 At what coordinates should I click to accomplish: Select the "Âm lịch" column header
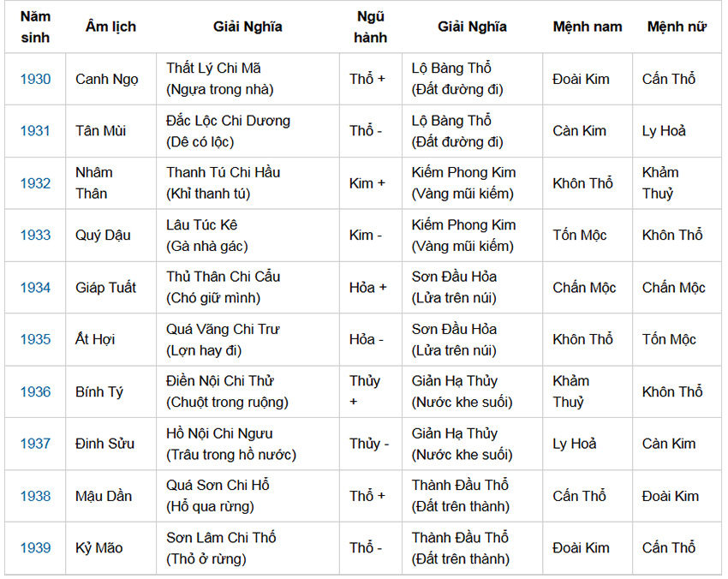110,27
